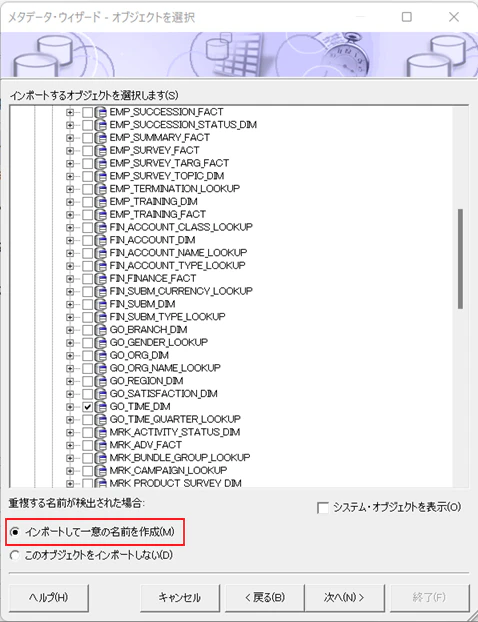
Task: Click the table icon beside EMP_TRAINING_FACT
Action: [101, 215]
